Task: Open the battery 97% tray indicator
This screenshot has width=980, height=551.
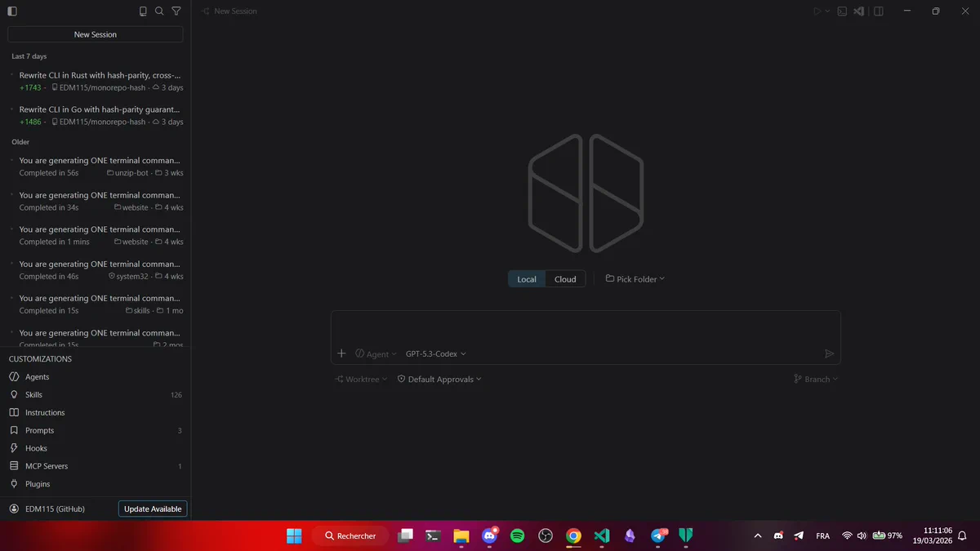Action: [888, 535]
